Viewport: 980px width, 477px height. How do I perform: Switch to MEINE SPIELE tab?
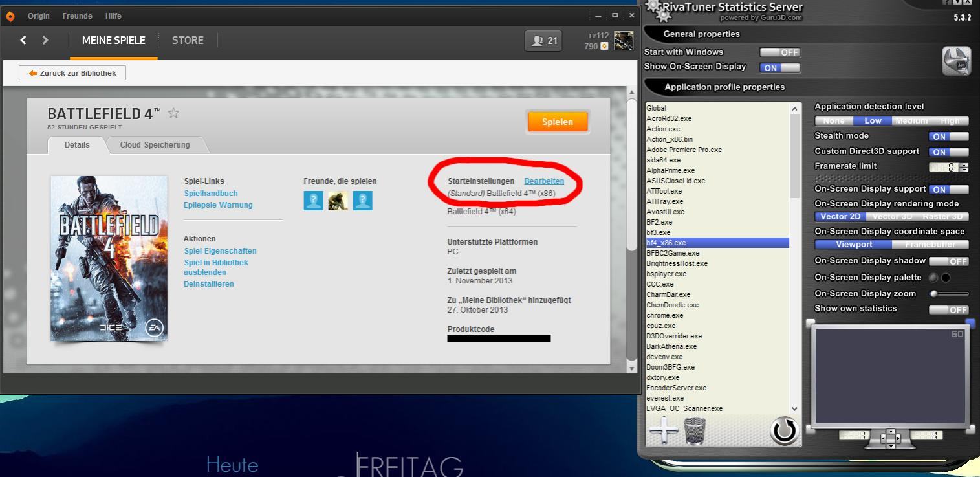pos(113,40)
